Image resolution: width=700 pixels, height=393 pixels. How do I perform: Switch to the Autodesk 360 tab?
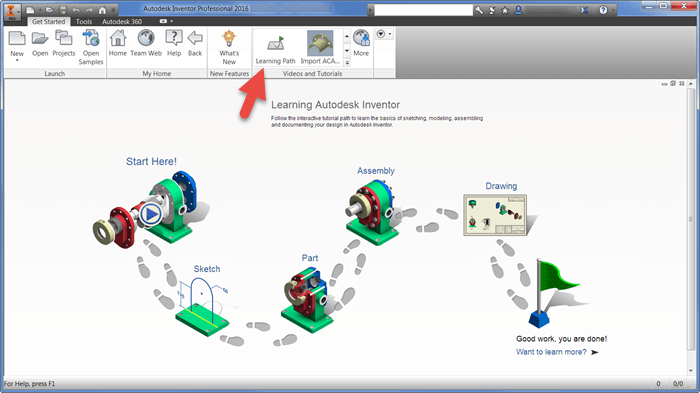click(x=122, y=21)
